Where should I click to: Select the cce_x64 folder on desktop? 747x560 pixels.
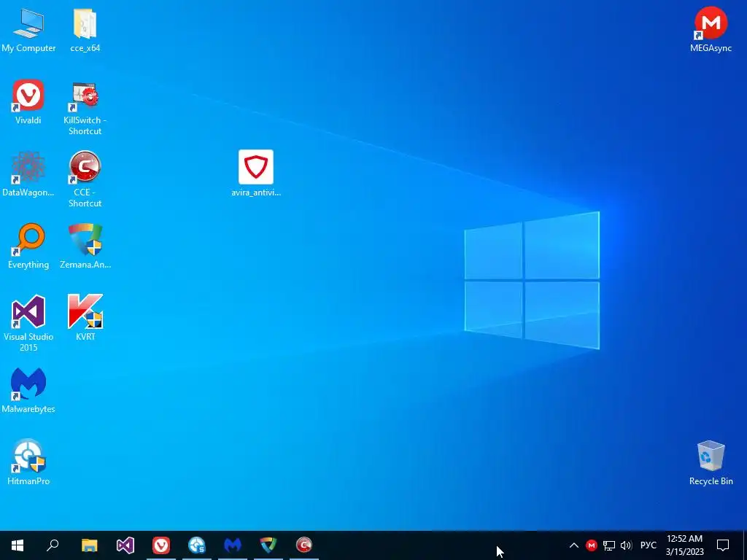[85, 31]
